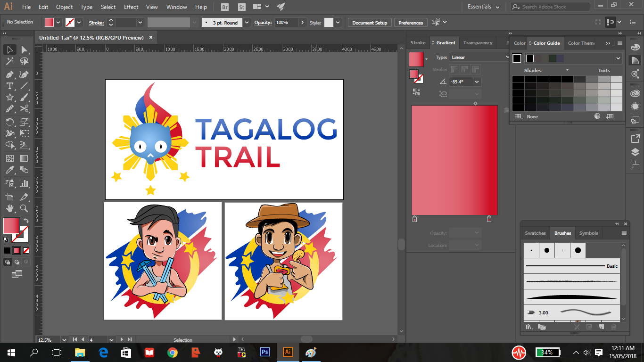Screen dimensions: 644x362
Task: Switch to the Transparency tab
Action: 478,43
